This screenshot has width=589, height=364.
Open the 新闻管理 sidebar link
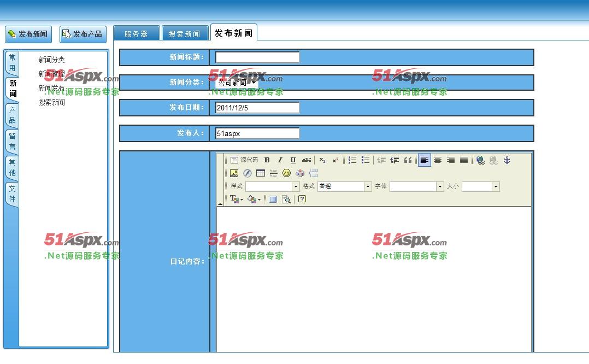tap(51, 74)
